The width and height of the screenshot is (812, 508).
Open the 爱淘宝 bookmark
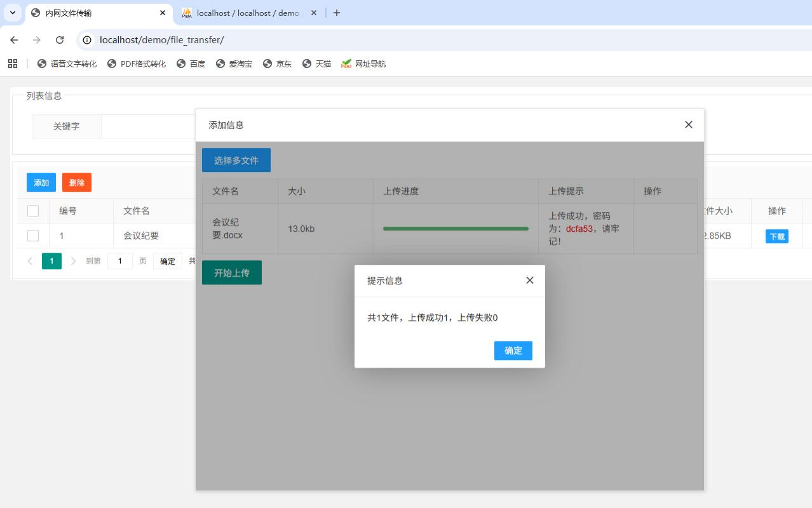point(234,63)
